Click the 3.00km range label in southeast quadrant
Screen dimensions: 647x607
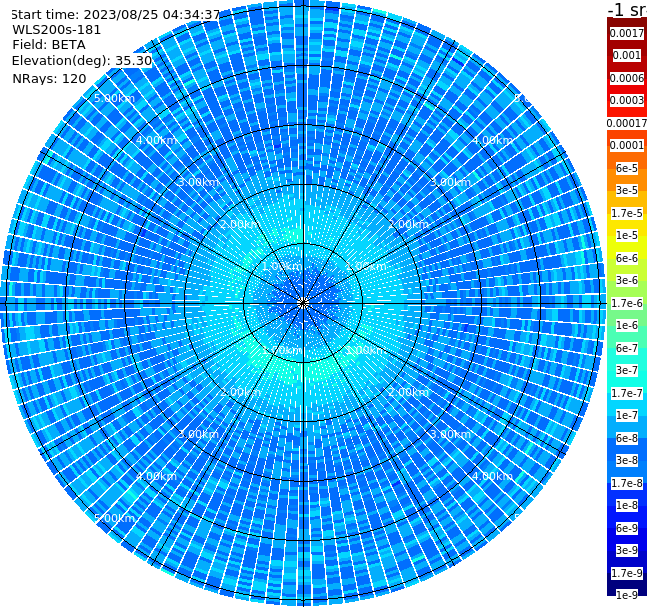coord(450,434)
